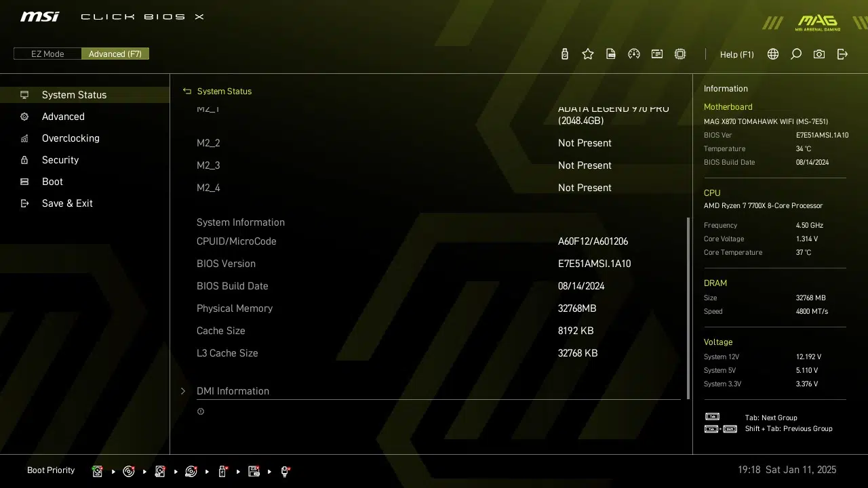The image size is (868, 488).
Task: Click ADATA LEGEND 970 PRO drive entry
Action: pyautogui.click(x=614, y=115)
